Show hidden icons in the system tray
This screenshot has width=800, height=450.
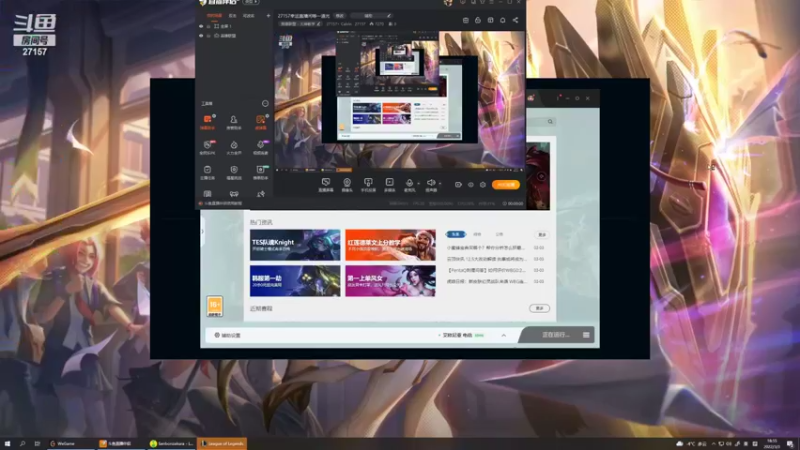coord(713,444)
